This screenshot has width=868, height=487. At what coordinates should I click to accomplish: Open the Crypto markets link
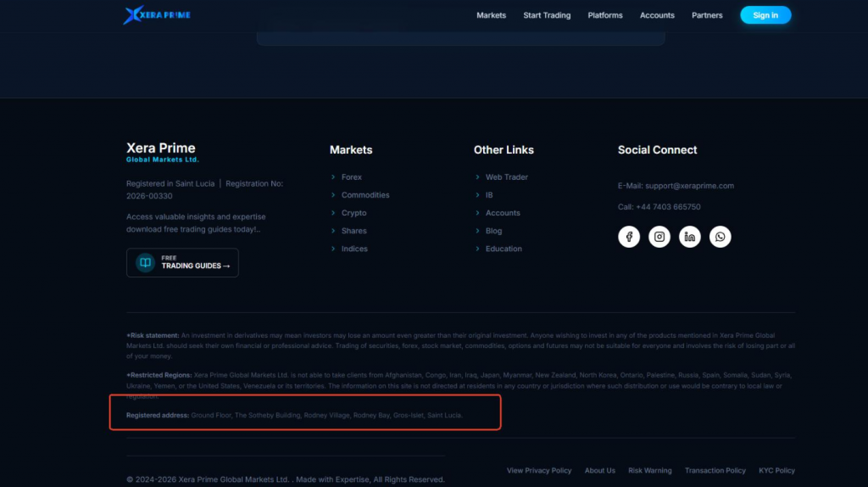(353, 213)
